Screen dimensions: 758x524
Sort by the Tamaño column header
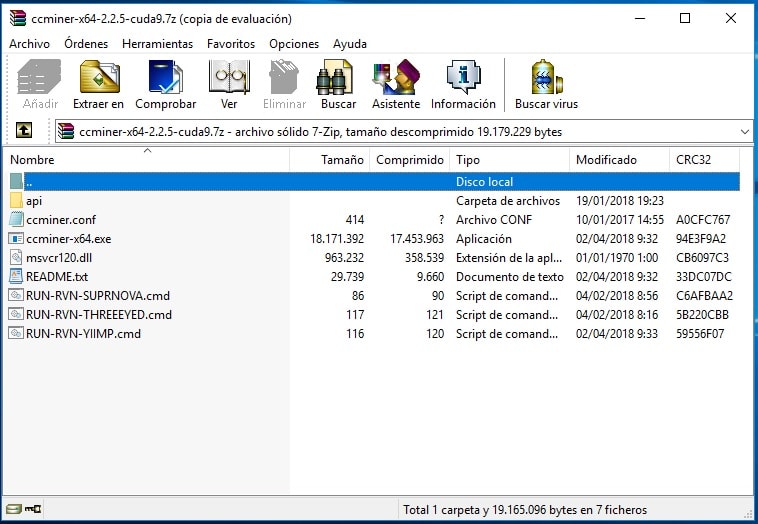coord(330,160)
